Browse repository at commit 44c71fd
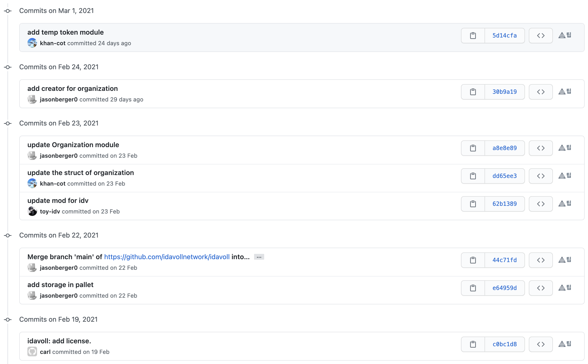This screenshot has width=588, height=364. coord(540,260)
